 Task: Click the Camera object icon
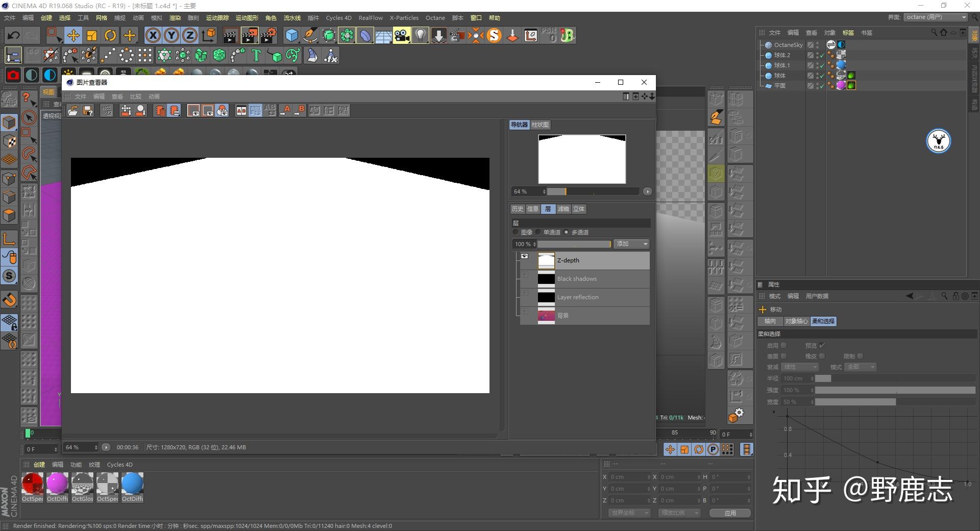402,35
